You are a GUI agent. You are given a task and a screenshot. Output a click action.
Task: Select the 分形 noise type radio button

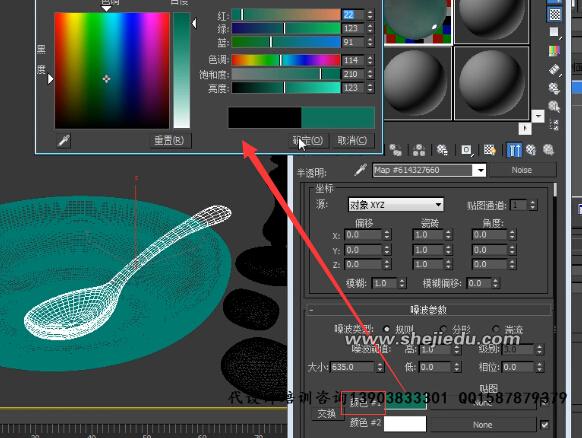click(x=444, y=329)
